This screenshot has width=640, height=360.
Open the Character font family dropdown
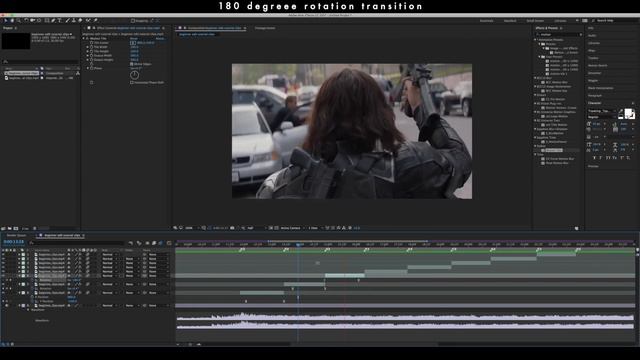point(602,111)
